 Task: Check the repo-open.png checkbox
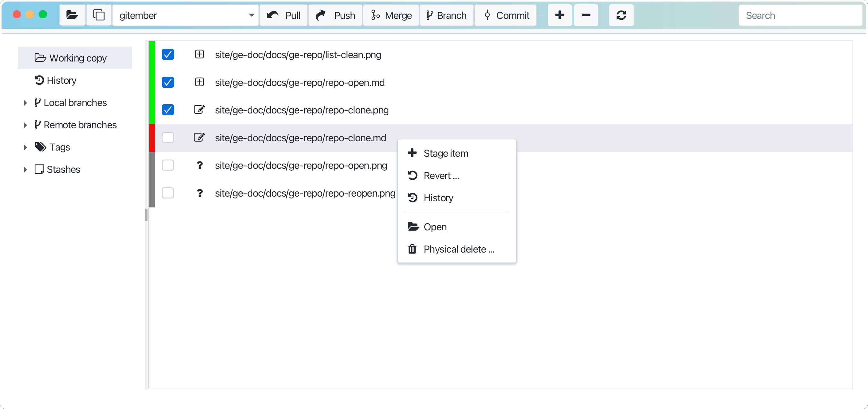tap(168, 165)
